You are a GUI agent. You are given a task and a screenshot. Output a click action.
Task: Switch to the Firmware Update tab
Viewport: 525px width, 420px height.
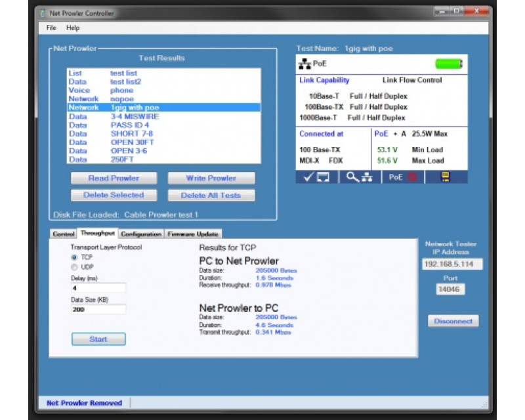pyautogui.click(x=193, y=234)
